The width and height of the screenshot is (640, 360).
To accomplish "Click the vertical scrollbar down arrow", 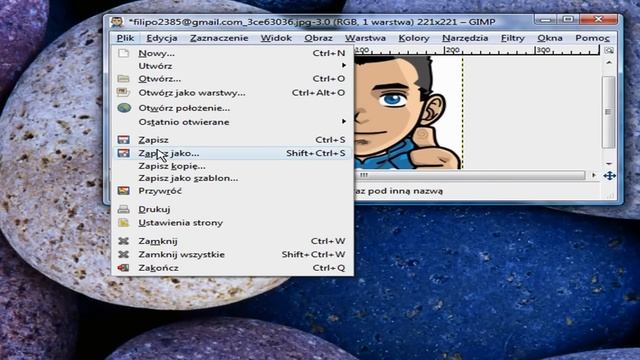I will point(609,163).
